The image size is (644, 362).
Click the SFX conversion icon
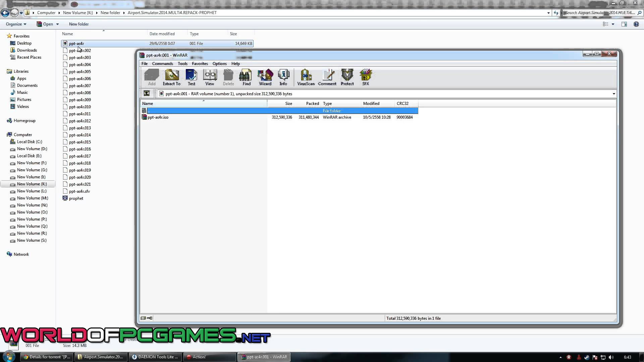[365, 77]
